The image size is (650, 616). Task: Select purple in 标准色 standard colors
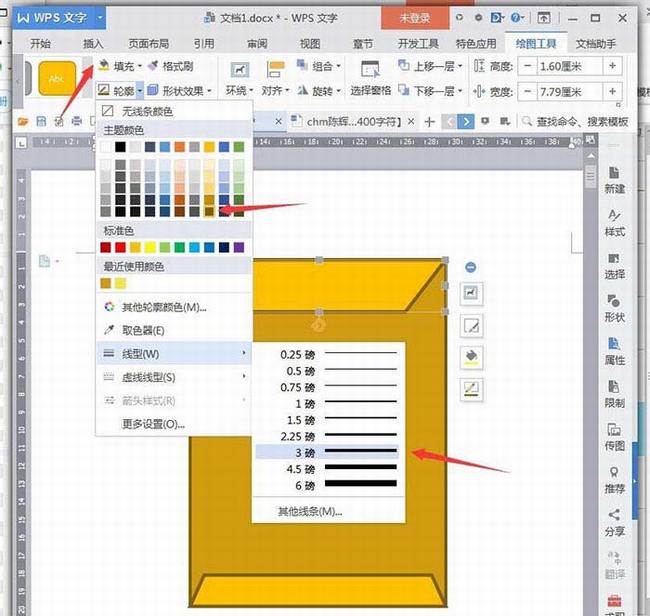pyautogui.click(x=239, y=247)
